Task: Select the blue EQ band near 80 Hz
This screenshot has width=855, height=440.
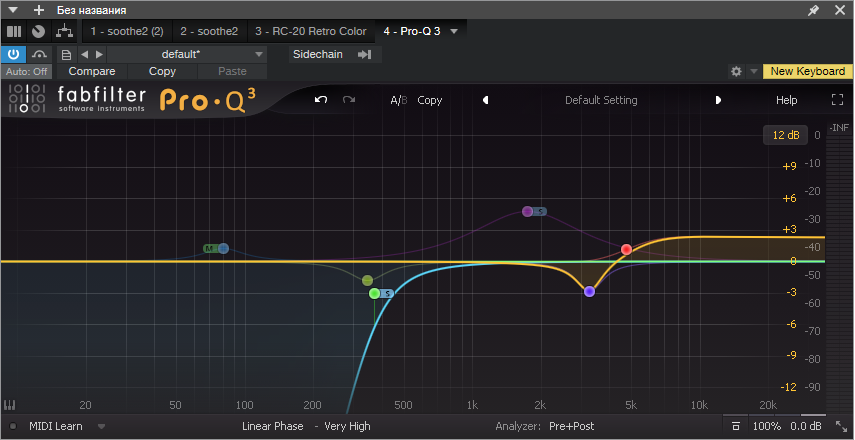Action: (x=223, y=249)
